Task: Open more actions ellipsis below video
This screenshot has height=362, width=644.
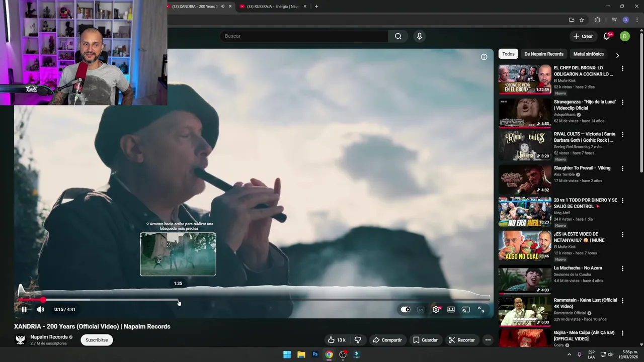Action: 488,340
